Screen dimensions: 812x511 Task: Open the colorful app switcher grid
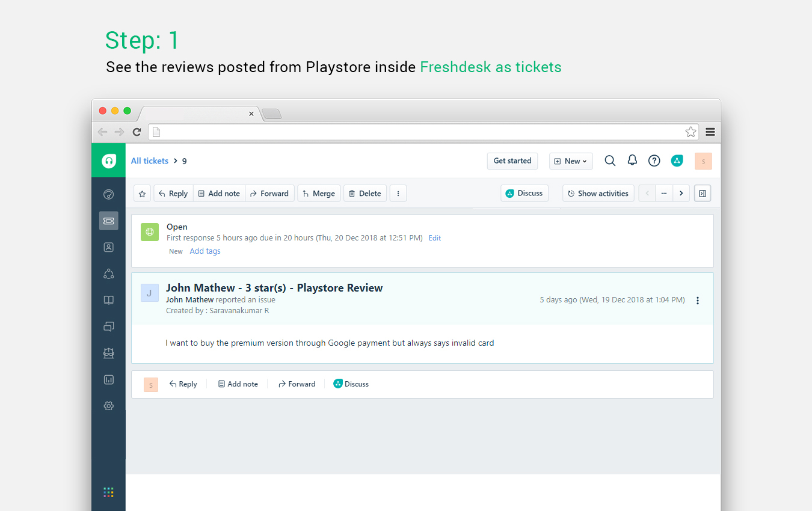click(108, 492)
